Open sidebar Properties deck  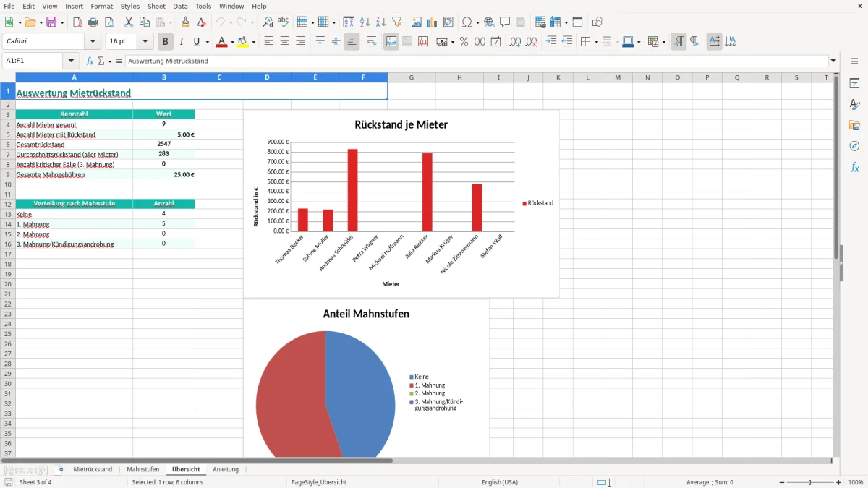pos(854,84)
